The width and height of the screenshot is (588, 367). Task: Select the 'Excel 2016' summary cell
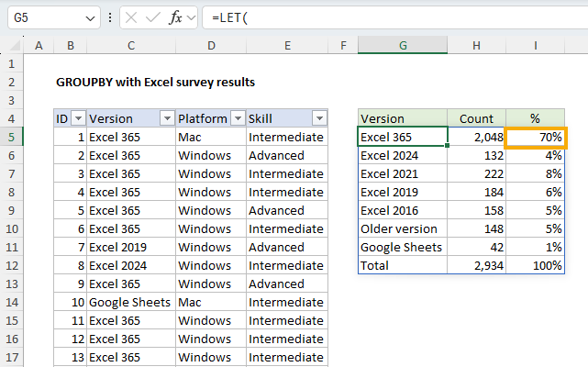[403, 210]
